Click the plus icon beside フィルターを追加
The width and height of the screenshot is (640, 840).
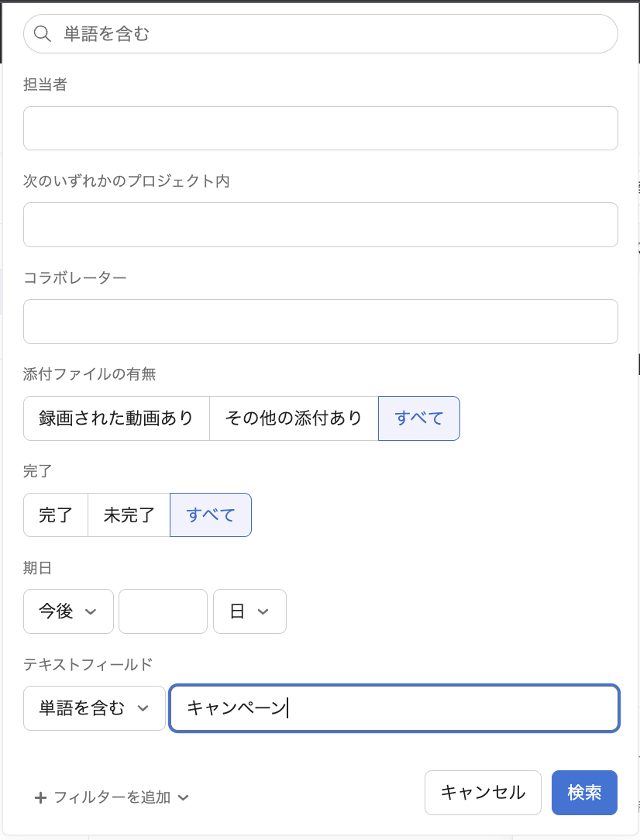(x=41, y=797)
